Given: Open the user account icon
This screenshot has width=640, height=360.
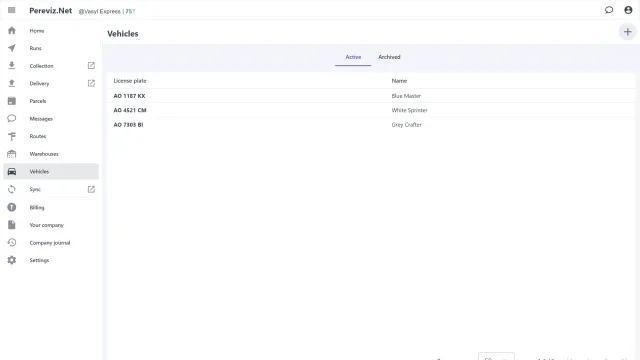Looking at the screenshot, I should (628, 10).
